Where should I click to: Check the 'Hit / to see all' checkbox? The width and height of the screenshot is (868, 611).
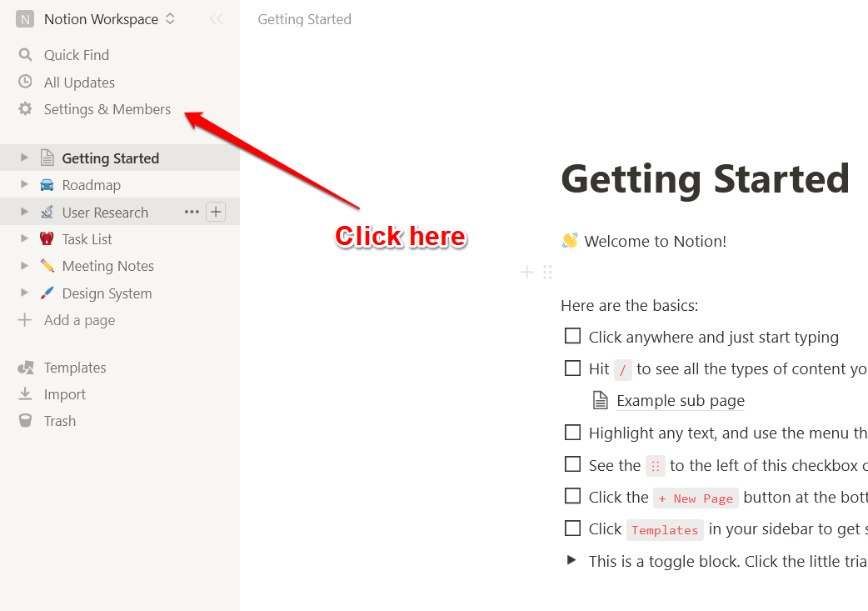point(572,368)
